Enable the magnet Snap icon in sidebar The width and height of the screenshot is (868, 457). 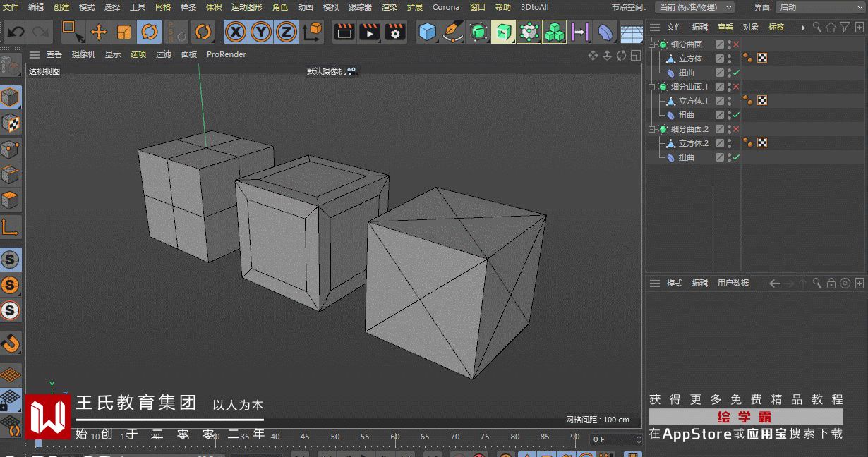tap(10, 343)
